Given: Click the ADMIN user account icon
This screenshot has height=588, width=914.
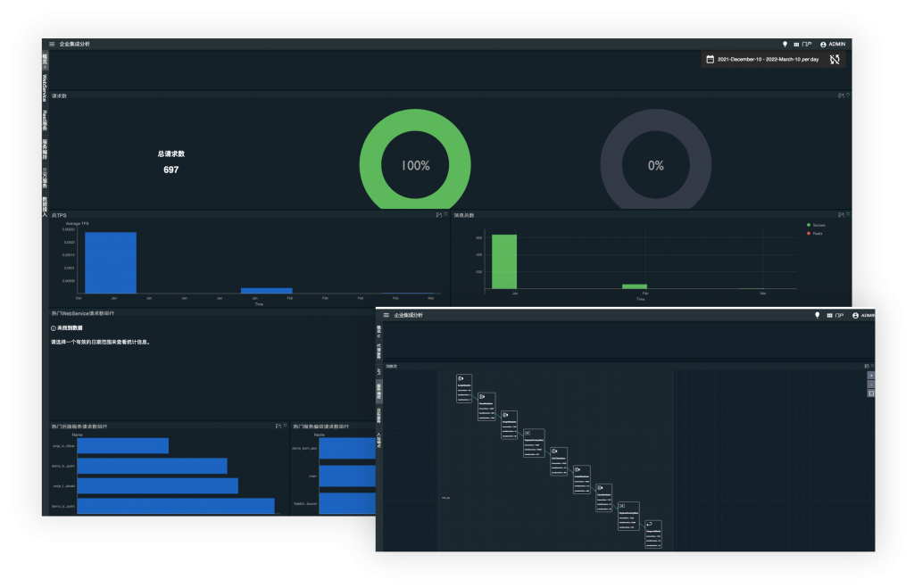Looking at the screenshot, I should pyautogui.click(x=823, y=44).
